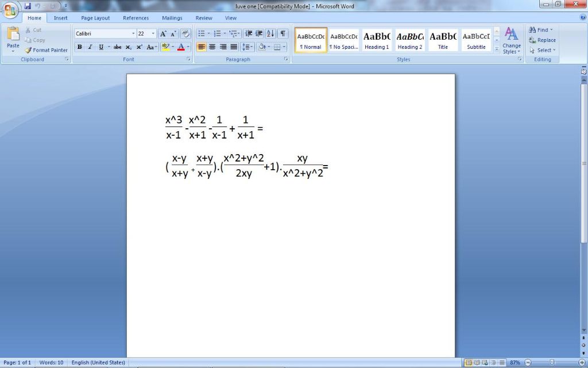Open Help question mark icon
Viewport: 588px width, 368px height.
tap(583, 17)
